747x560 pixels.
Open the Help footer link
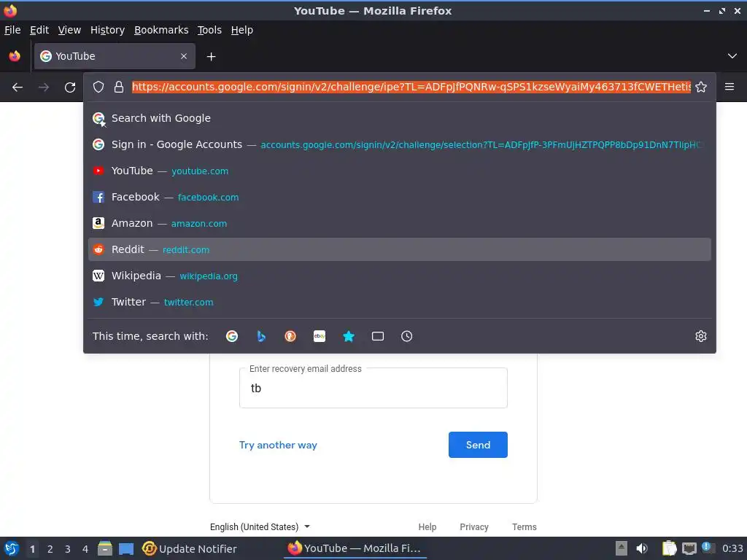[427, 526]
